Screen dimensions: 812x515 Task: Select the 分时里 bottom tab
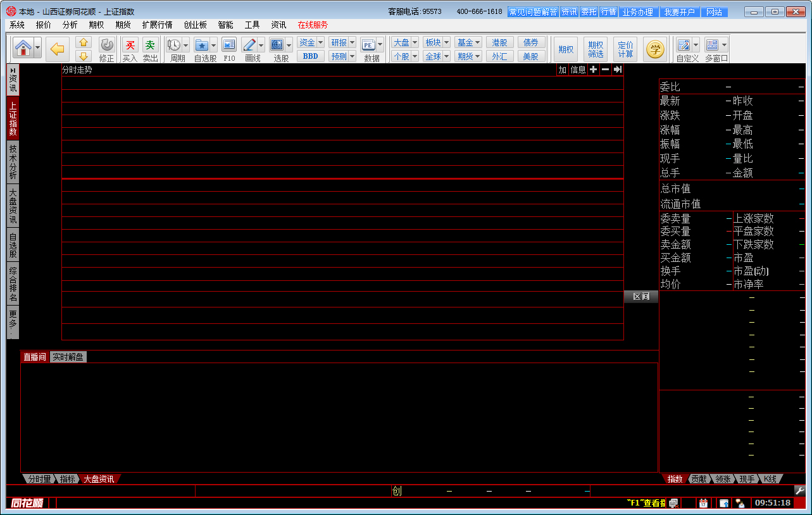pos(39,479)
